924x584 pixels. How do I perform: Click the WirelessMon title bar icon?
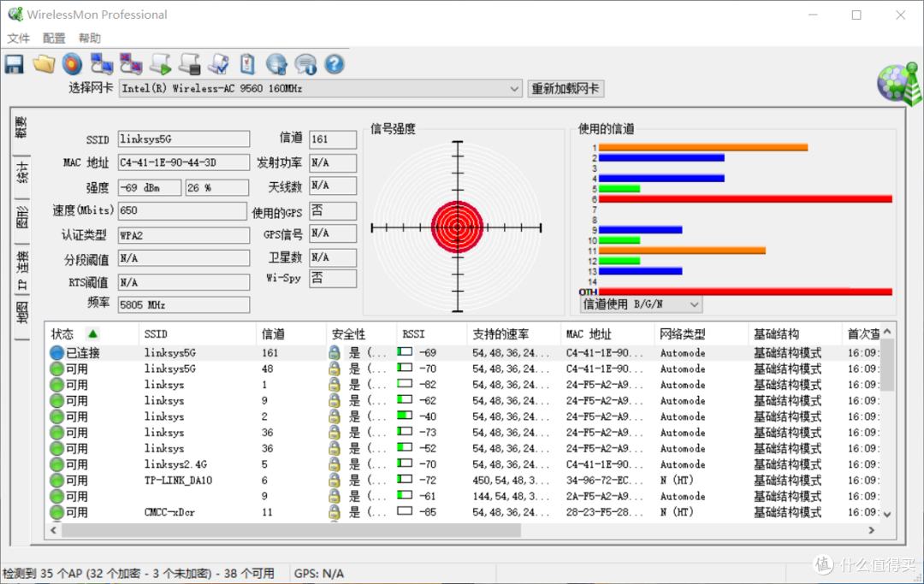tap(15, 15)
